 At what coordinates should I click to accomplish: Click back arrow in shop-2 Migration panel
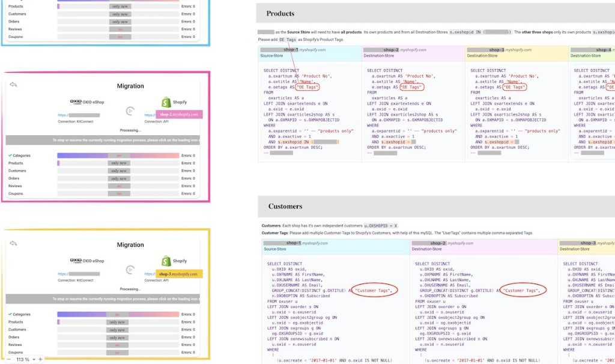pyautogui.click(x=13, y=85)
